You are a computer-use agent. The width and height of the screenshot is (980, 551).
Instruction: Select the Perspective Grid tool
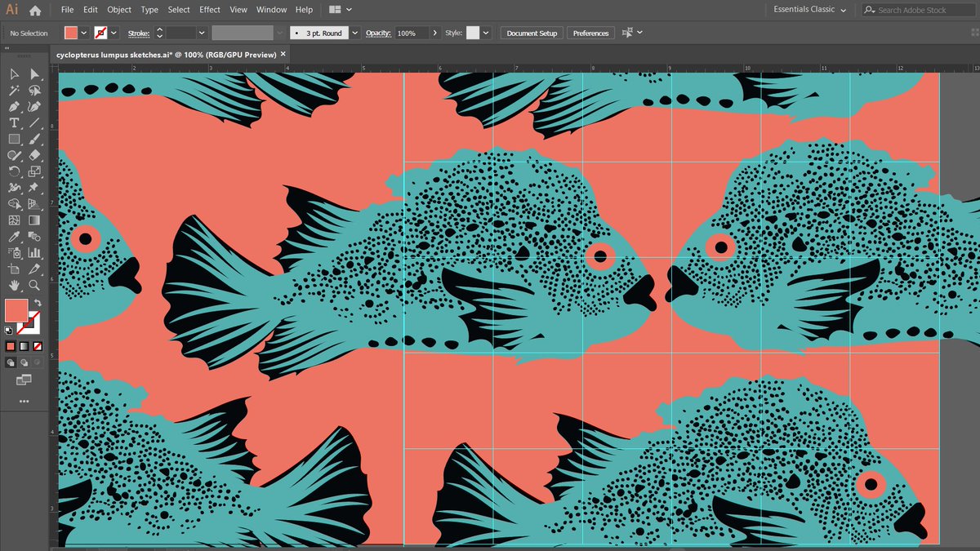[34, 204]
